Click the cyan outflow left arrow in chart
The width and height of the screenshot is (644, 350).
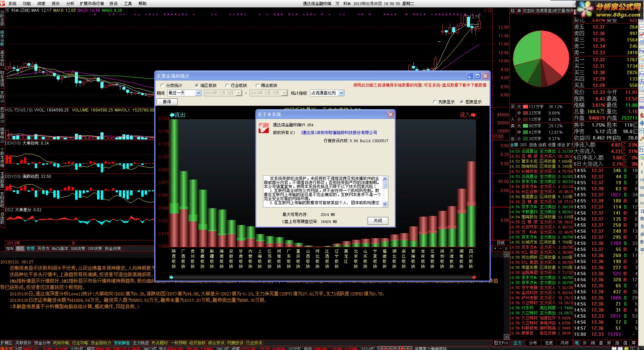(x=172, y=115)
